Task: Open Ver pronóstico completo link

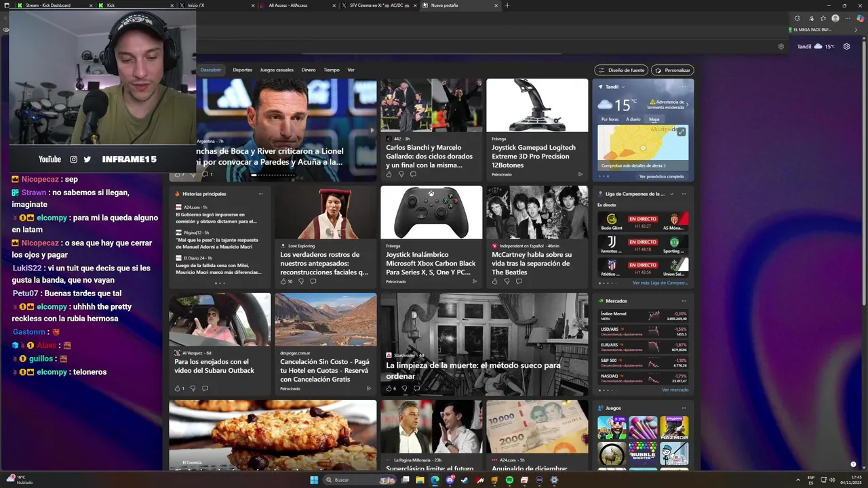Action: tap(662, 176)
